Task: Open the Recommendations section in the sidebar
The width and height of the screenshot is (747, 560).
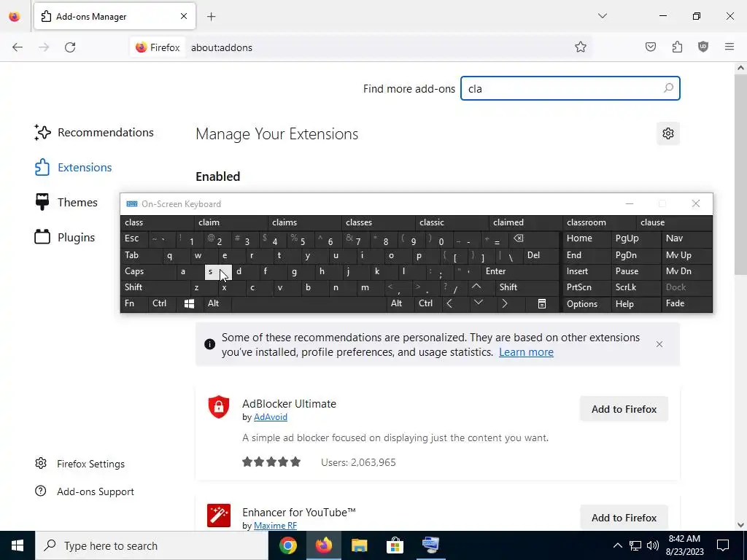Action: (x=94, y=133)
